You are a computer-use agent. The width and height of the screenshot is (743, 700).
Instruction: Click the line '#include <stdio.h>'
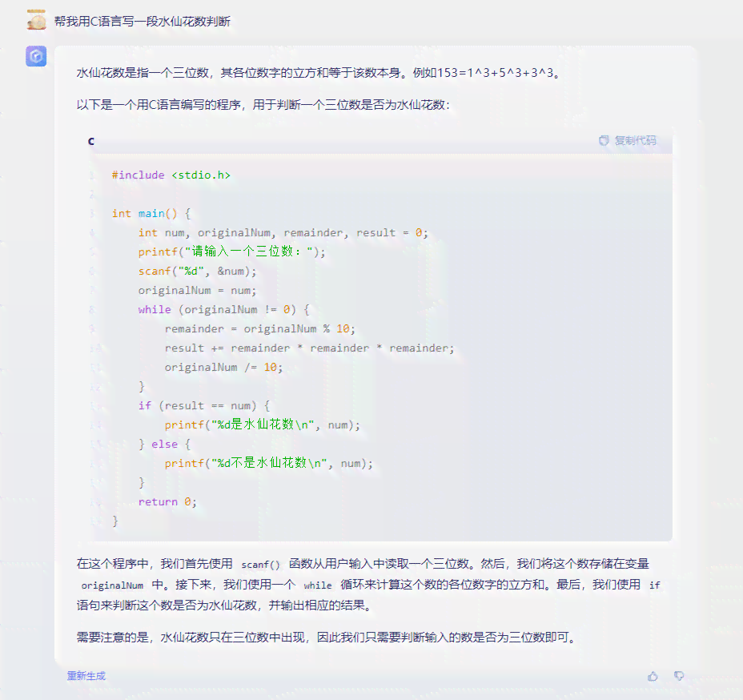(171, 175)
